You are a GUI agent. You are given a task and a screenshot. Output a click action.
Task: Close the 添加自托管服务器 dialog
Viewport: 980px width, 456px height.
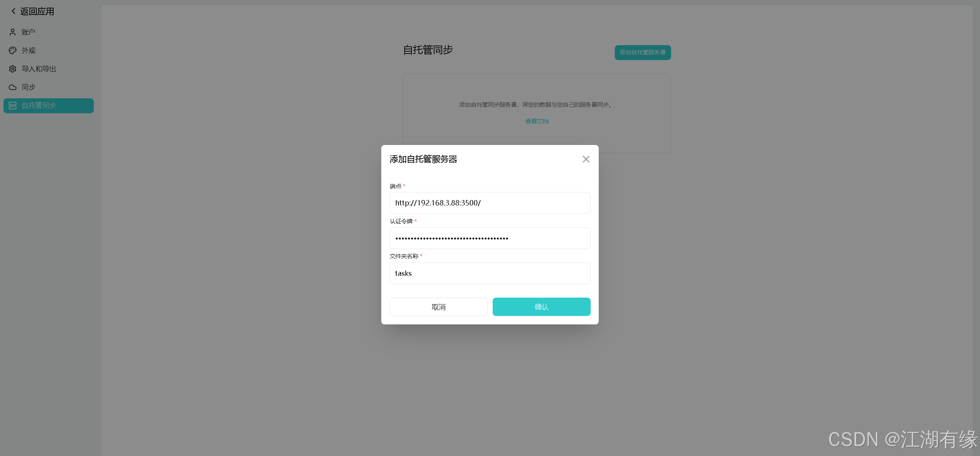[585, 159]
